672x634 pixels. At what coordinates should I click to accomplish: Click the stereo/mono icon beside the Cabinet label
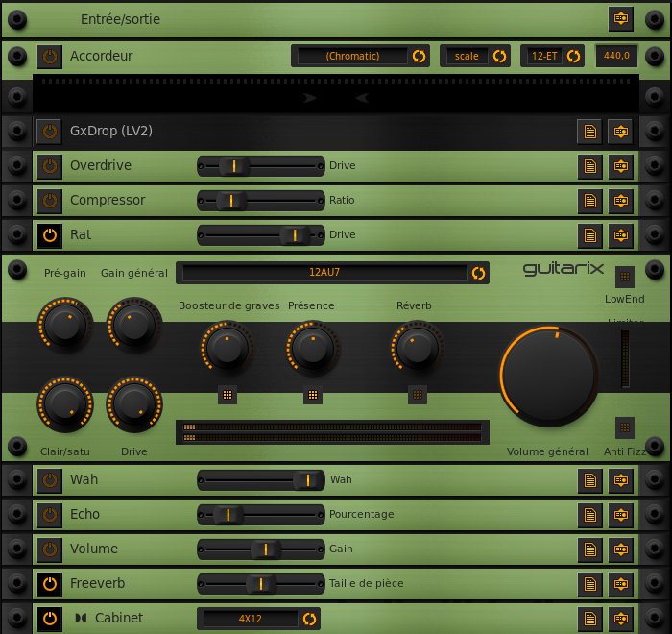pos(81,618)
